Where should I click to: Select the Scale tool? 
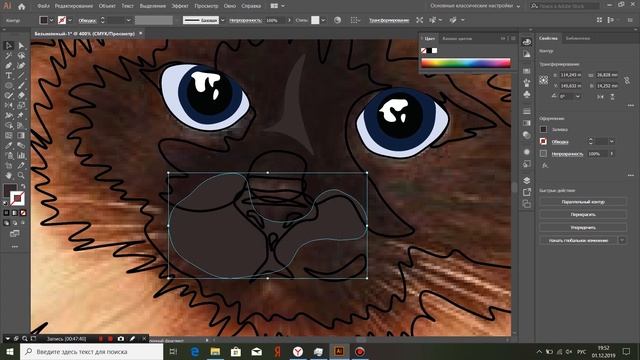(x=21, y=105)
